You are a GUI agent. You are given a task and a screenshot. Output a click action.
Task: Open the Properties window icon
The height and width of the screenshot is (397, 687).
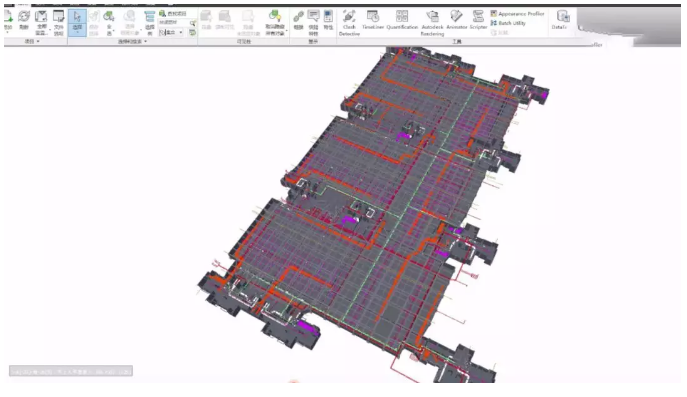coord(328,17)
